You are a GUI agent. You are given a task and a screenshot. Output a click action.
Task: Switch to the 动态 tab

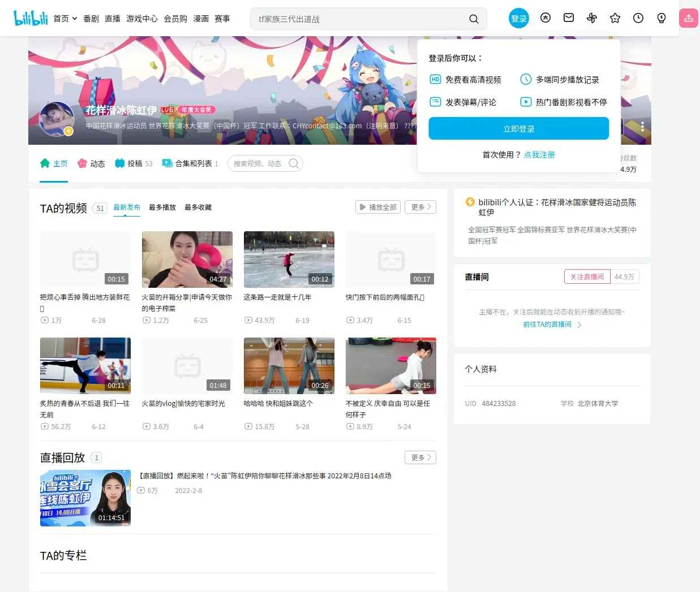point(91,163)
